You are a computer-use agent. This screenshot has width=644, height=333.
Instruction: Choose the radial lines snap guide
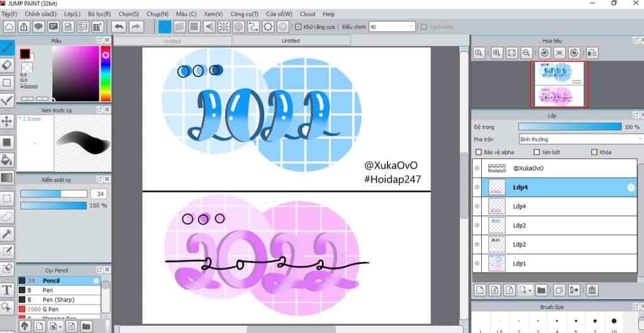223,26
